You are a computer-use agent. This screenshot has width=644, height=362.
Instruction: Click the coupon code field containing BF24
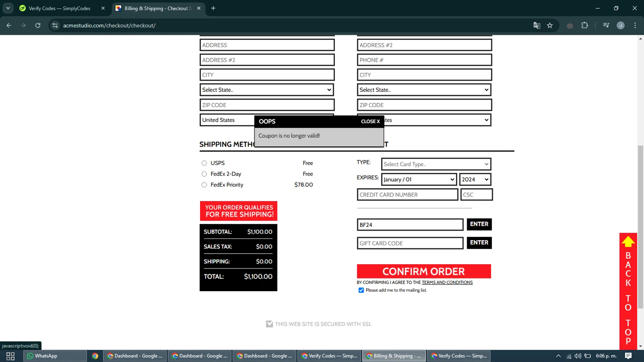click(410, 225)
